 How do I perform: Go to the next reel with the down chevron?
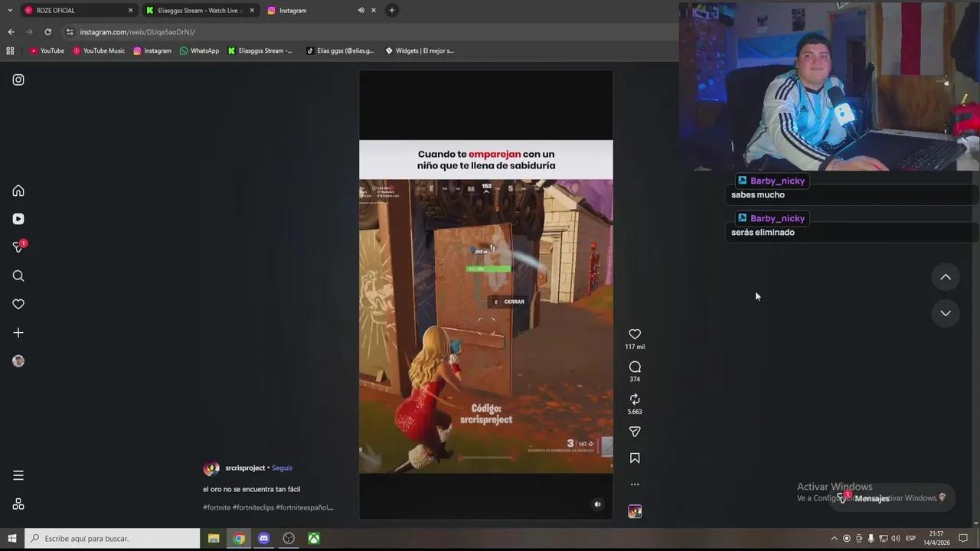coord(946,313)
